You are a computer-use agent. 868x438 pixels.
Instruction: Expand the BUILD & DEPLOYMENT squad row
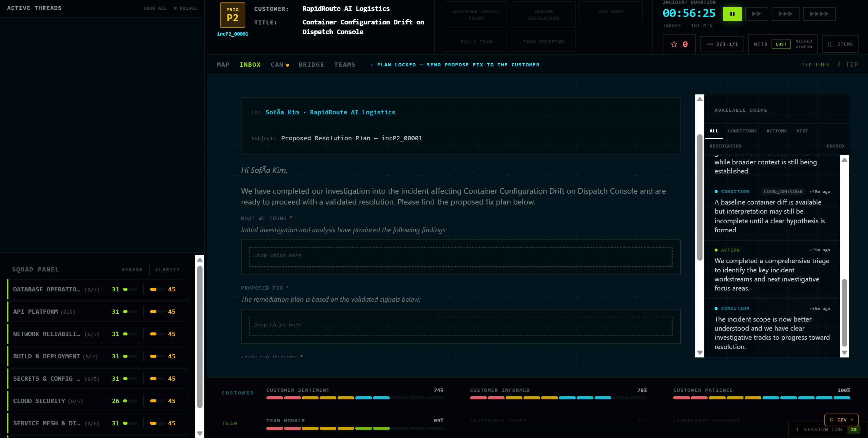pos(98,356)
